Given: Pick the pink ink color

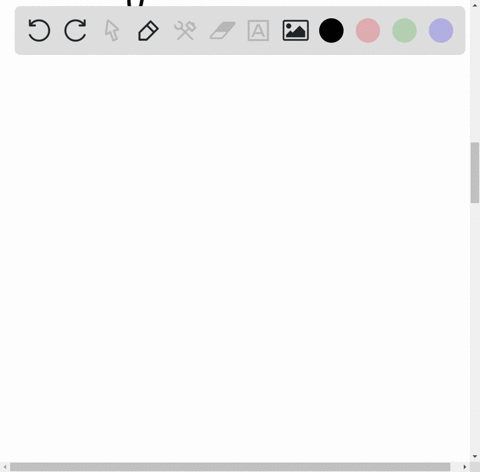Looking at the screenshot, I should point(368,31).
